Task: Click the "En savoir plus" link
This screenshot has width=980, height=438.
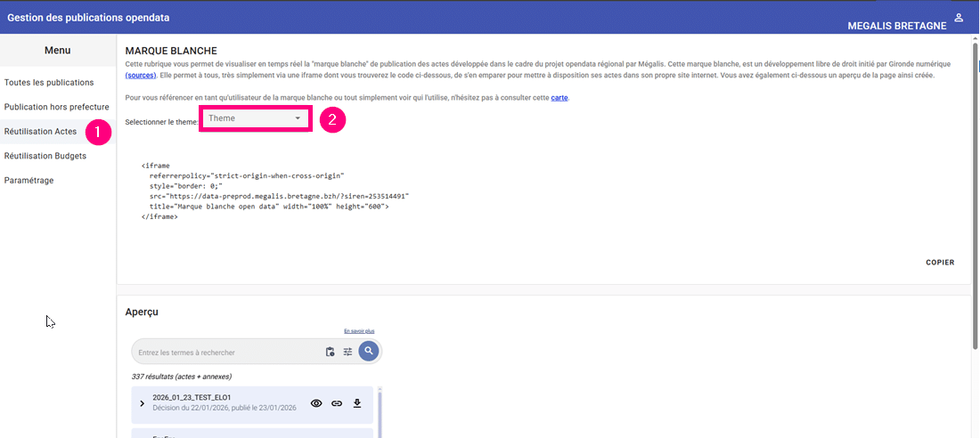Action: point(359,331)
